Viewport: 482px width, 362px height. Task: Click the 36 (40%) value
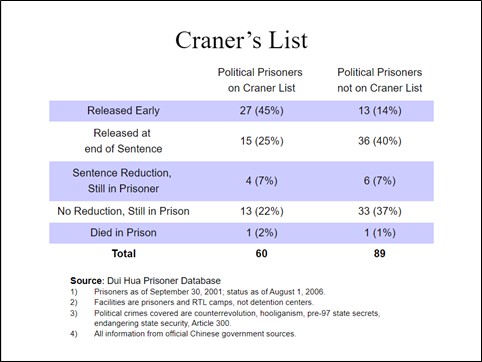(x=380, y=141)
